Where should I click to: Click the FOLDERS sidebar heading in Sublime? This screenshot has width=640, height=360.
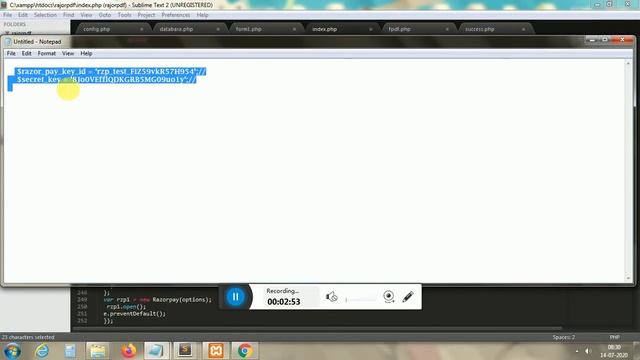pyautogui.click(x=15, y=24)
